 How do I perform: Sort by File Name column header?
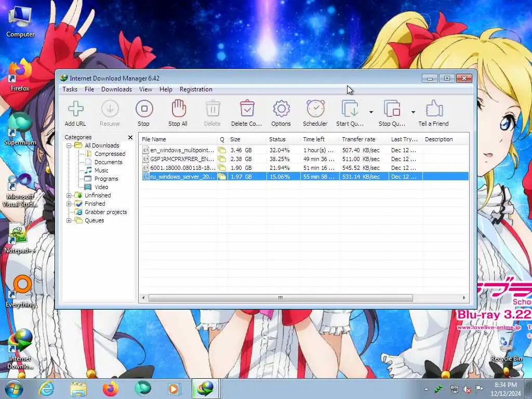tap(178, 139)
